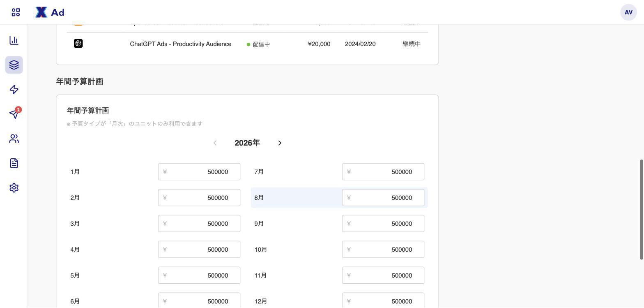Open the document report sidebar icon
This screenshot has width=644, height=308.
tap(14, 163)
